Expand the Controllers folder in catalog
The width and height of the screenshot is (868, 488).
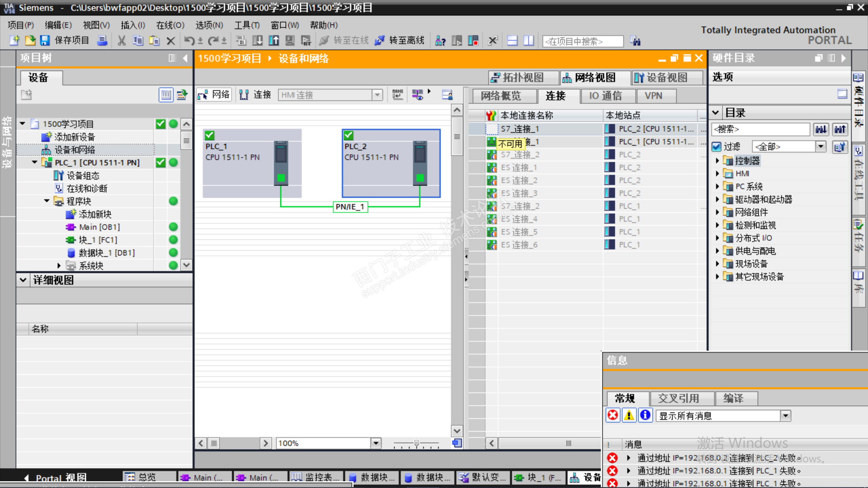pos(717,160)
